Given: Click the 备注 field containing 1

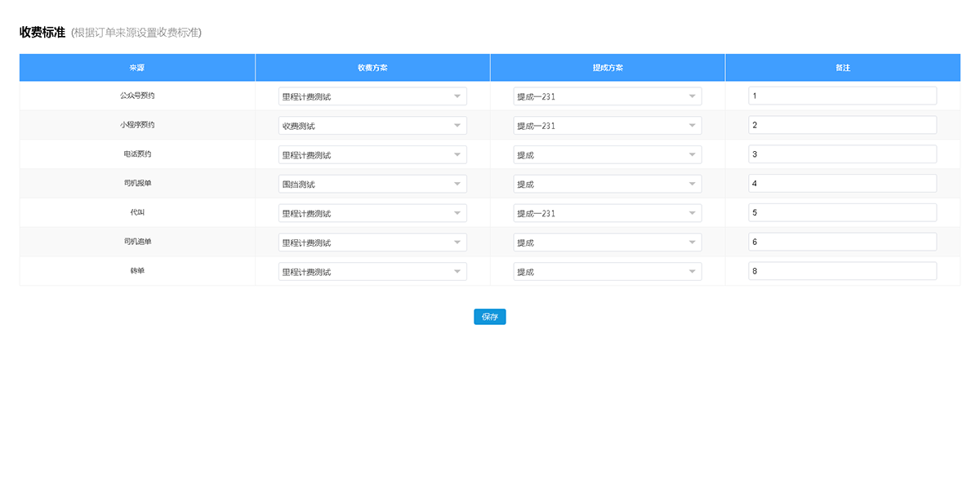Looking at the screenshot, I should (x=842, y=96).
